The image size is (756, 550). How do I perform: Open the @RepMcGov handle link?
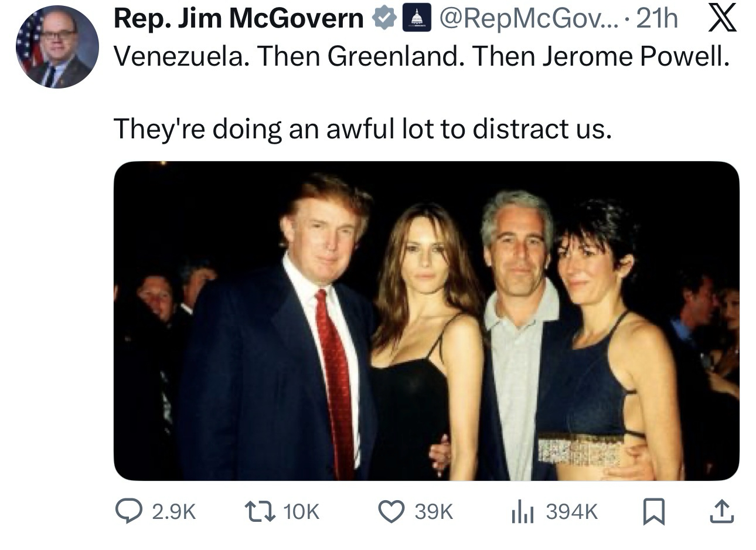[x=522, y=19]
